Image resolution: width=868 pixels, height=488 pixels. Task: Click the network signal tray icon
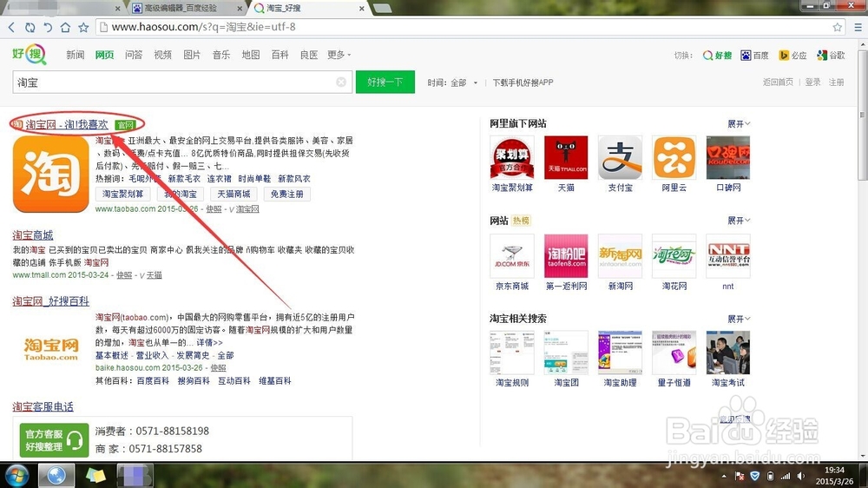coord(785,476)
